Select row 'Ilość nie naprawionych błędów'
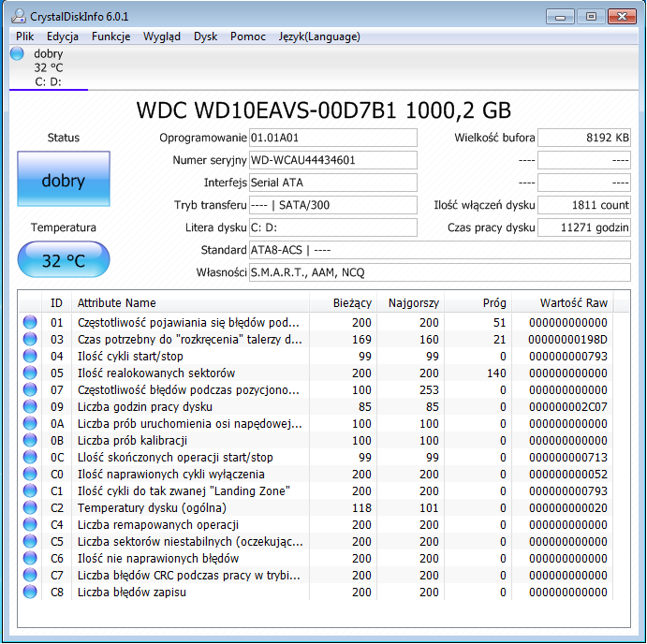Screen dimensions: 647x644 coord(316,558)
